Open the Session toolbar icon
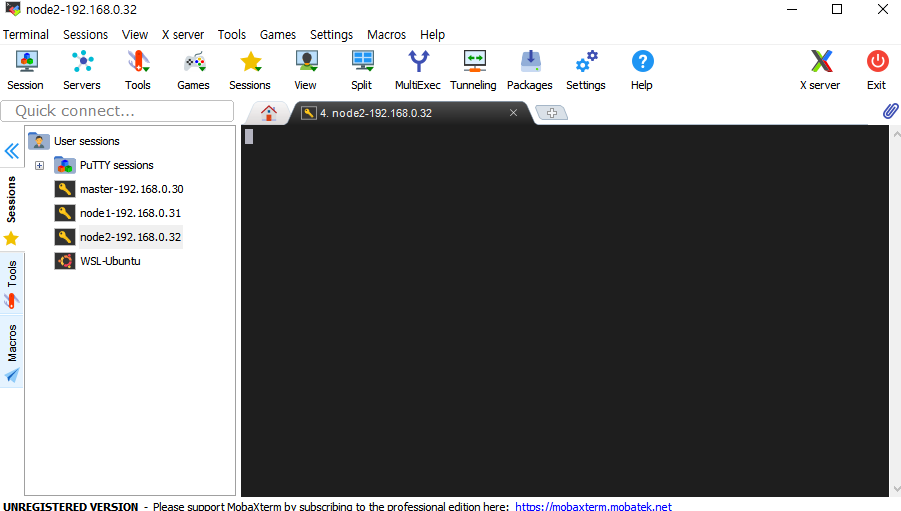Viewport: 901px width, 511px height. click(26, 62)
